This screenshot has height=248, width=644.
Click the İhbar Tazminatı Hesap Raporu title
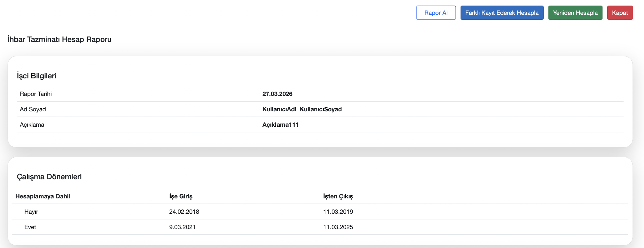pyautogui.click(x=60, y=39)
